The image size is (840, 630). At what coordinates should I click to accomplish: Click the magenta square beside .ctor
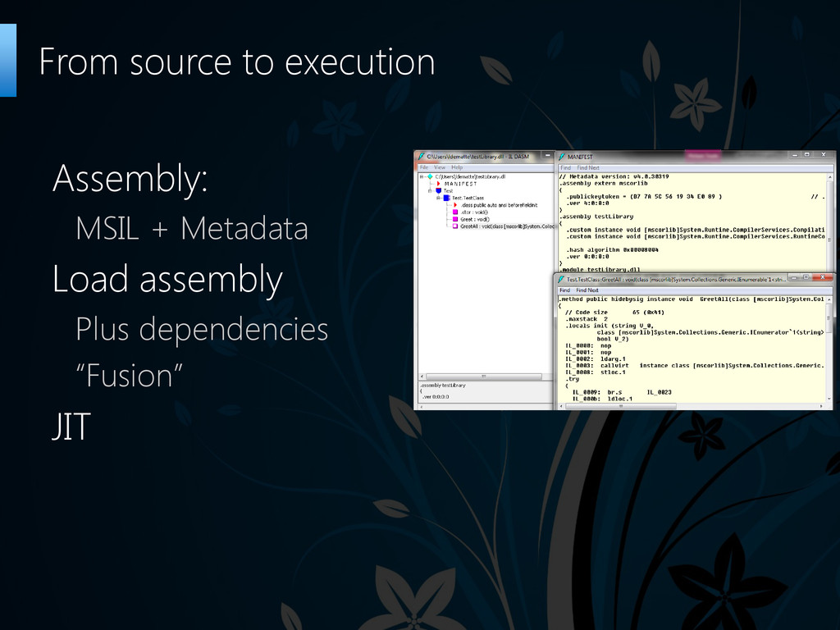pyautogui.click(x=455, y=212)
